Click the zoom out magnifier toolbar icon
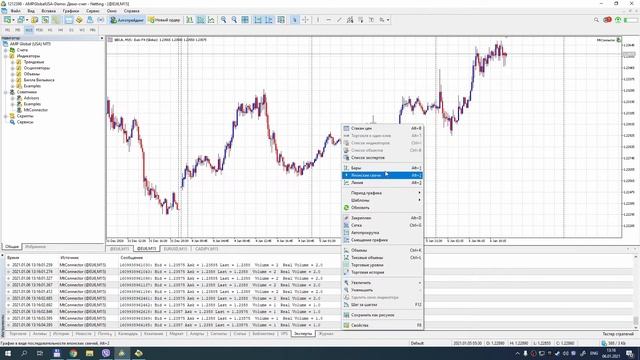640x360 pixels. click(234, 20)
